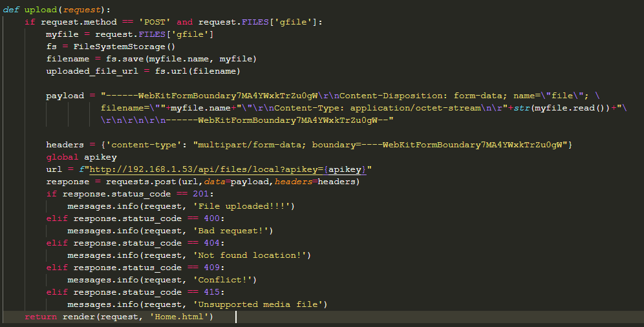Click the 'request' parameter in def upload
Viewport: 644px width, 327px height.
[x=81, y=10]
